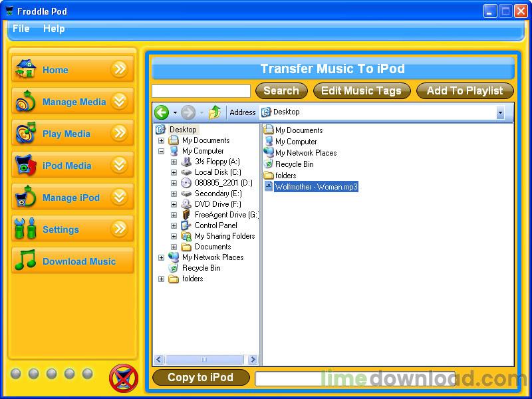This screenshot has height=399, width=532.
Task: Expand the Manage iPod section chevron
Action: [120, 197]
